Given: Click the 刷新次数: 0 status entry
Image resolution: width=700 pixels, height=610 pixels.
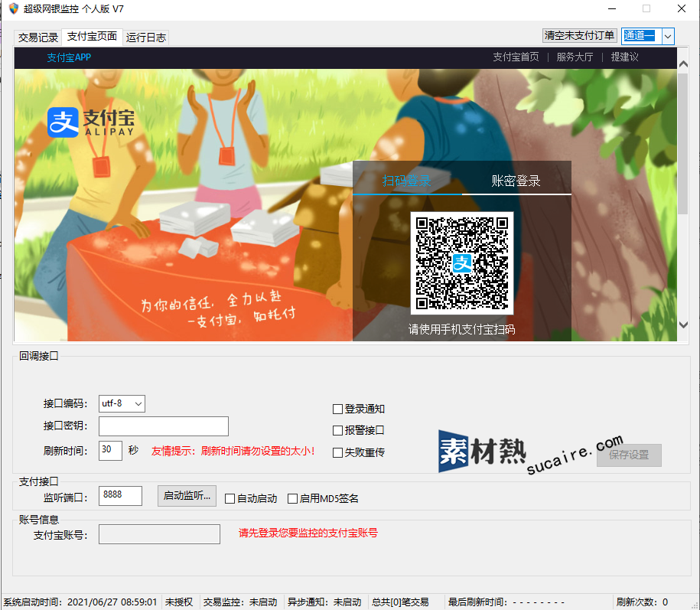Looking at the screenshot, I should coord(642,602).
